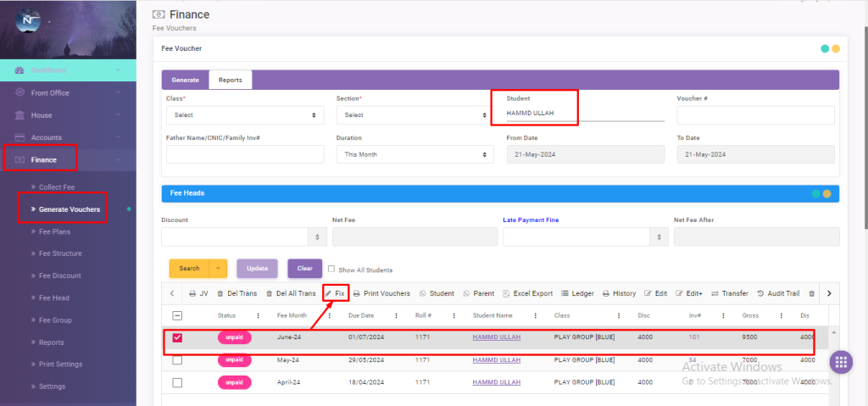Open HAMMD ULLAH link in April-24 row
The width and height of the screenshot is (868, 406).
click(496, 382)
